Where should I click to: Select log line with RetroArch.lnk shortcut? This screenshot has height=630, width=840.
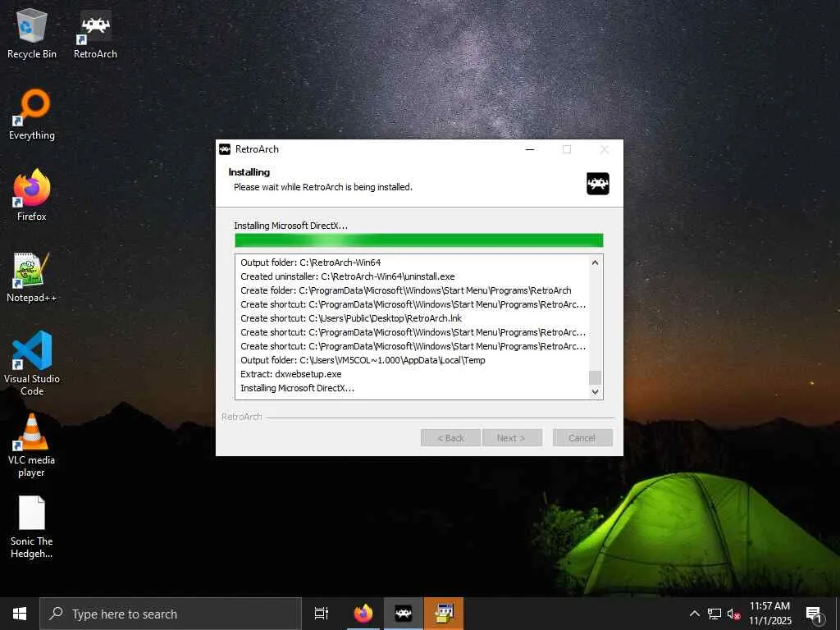351,318
